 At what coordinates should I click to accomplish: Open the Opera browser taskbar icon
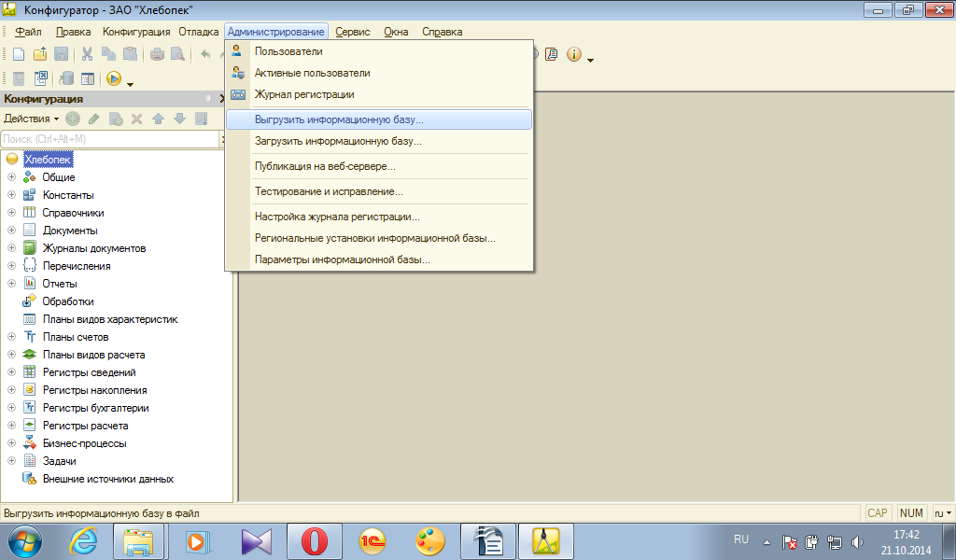point(314,541)
